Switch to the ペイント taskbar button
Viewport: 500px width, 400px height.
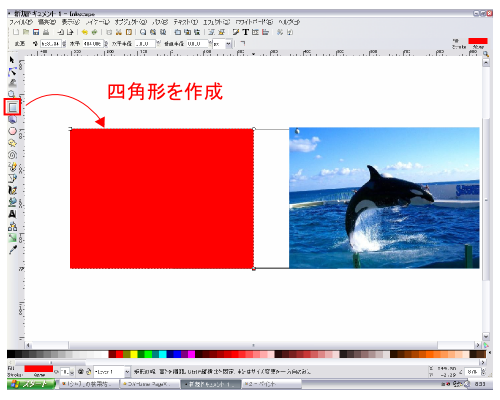pos(271,384)
